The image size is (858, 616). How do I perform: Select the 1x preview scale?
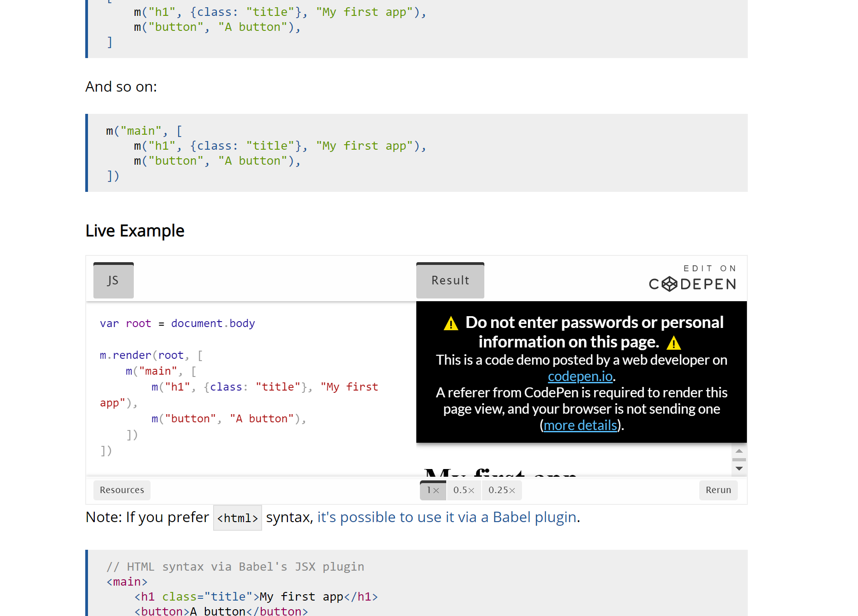click(433, 490)
